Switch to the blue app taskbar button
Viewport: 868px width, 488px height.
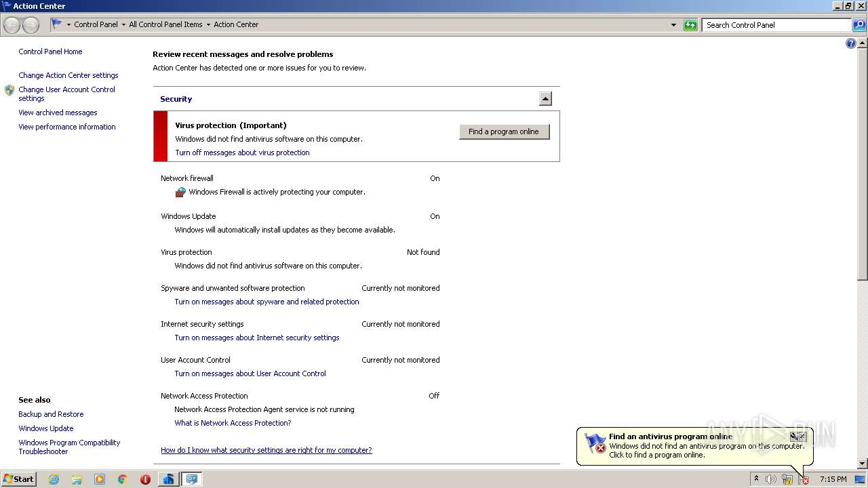[168, 479]
